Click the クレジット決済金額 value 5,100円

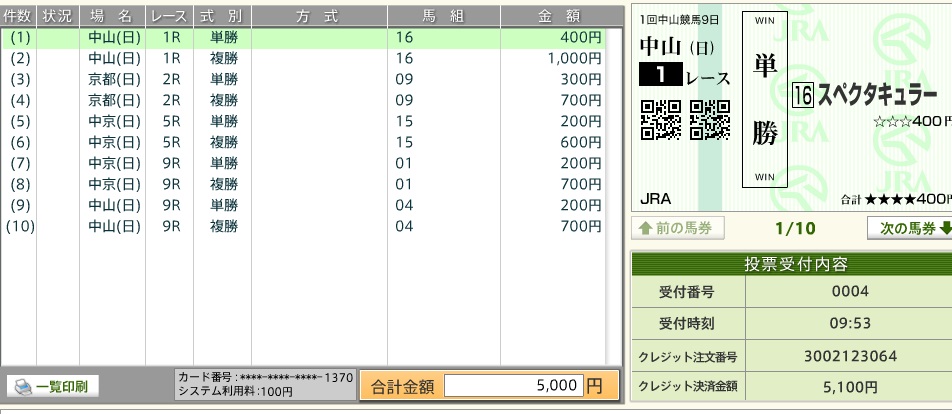[x=850, y=387]
